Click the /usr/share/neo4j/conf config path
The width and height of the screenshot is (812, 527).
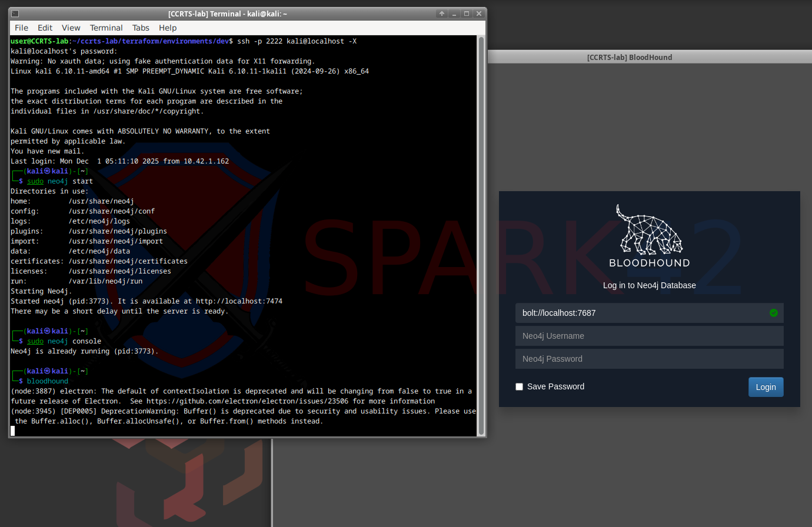[112, 211]
